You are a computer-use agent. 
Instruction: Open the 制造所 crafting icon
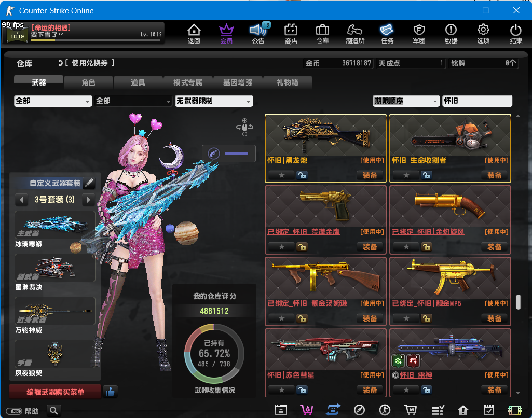[x=355, y=34]
